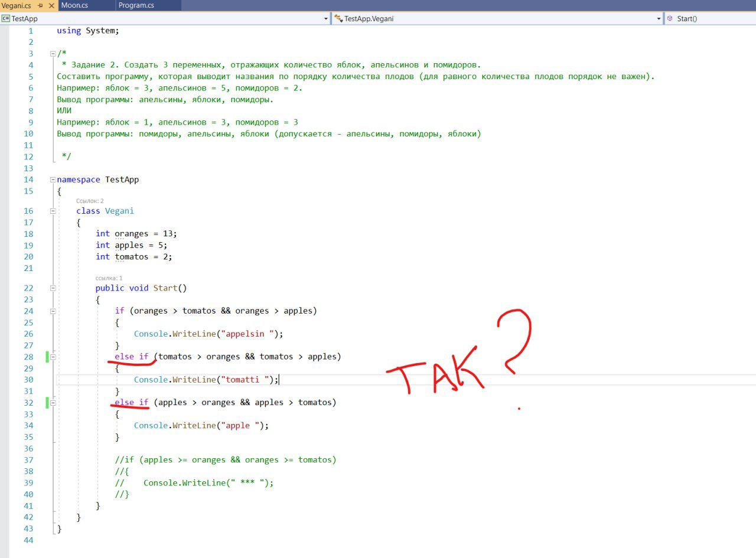Click 'oranges = 13' variable declaration
The image size is (756, 558).
(x=145, y=234)
